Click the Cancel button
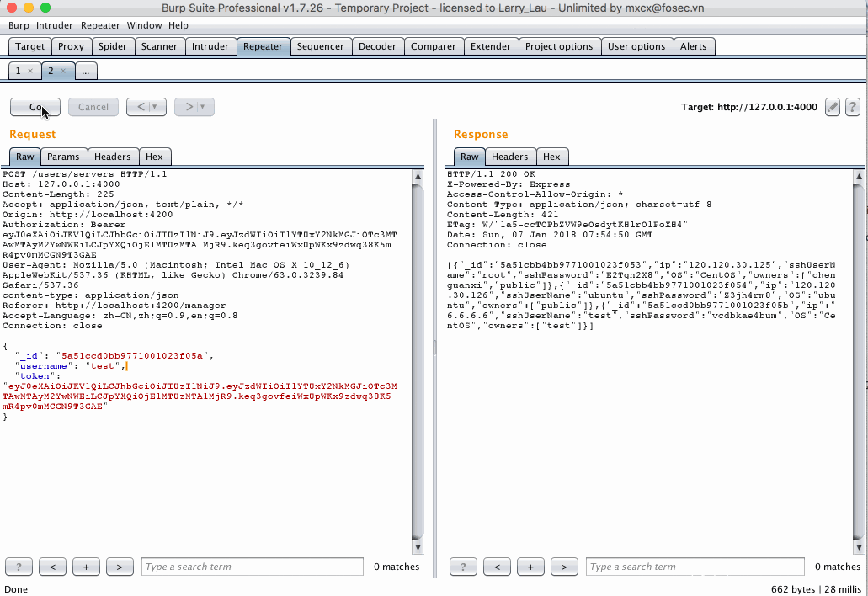 (93, 107)
